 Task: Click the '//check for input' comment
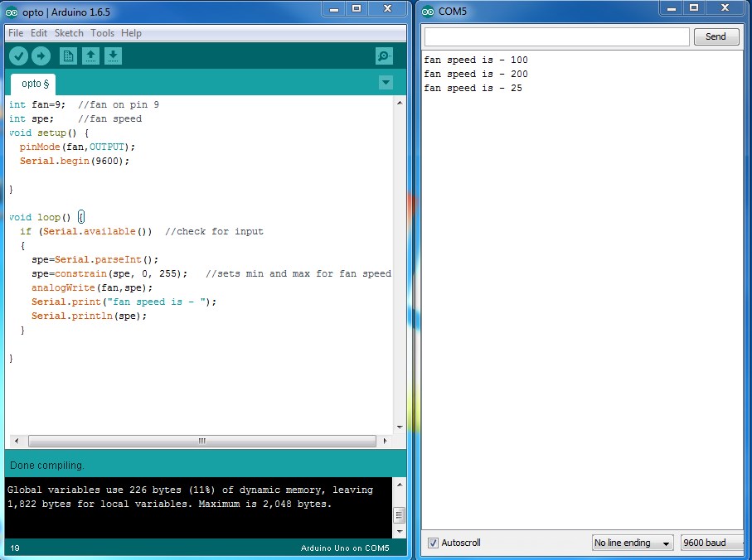(215, 231)
